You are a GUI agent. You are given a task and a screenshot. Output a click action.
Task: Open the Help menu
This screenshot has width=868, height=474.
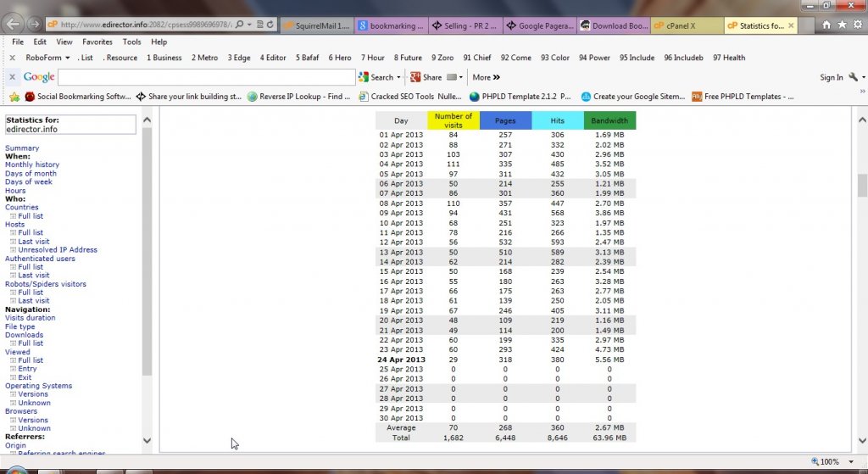[159, 42]
